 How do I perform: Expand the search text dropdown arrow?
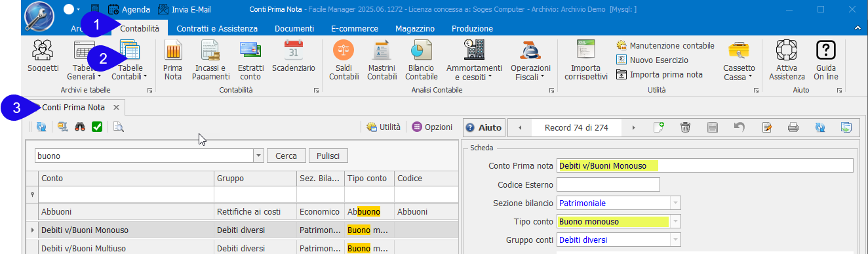[258, 156]
